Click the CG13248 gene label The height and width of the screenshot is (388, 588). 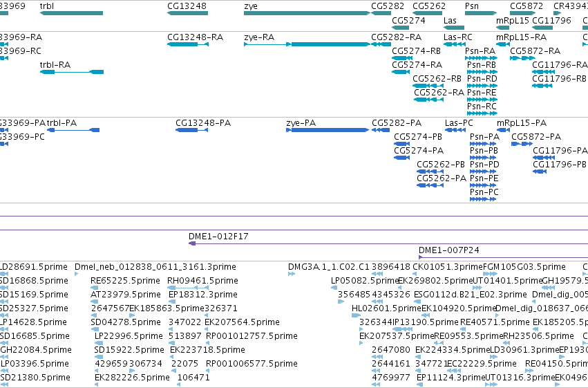point(187,6)
